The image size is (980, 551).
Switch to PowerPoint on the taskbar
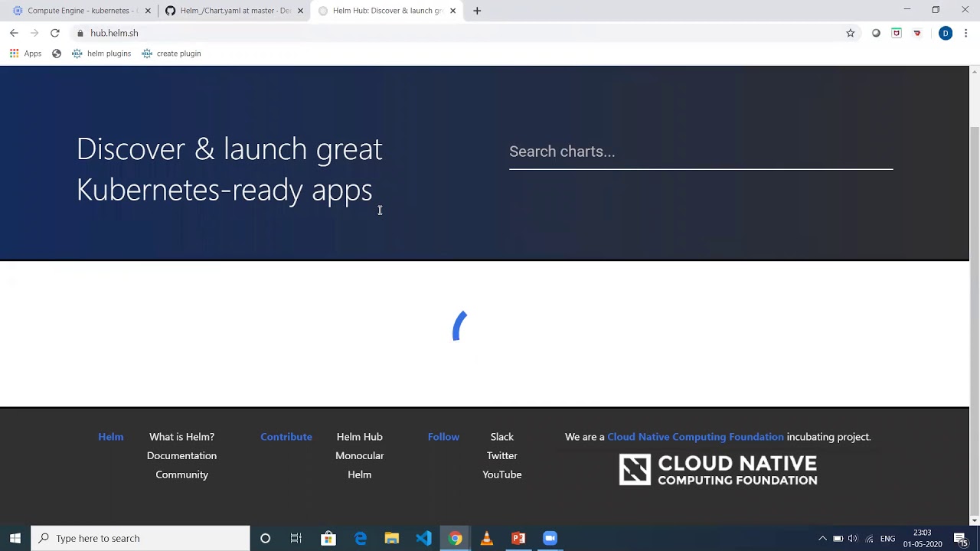click(518, 538)
